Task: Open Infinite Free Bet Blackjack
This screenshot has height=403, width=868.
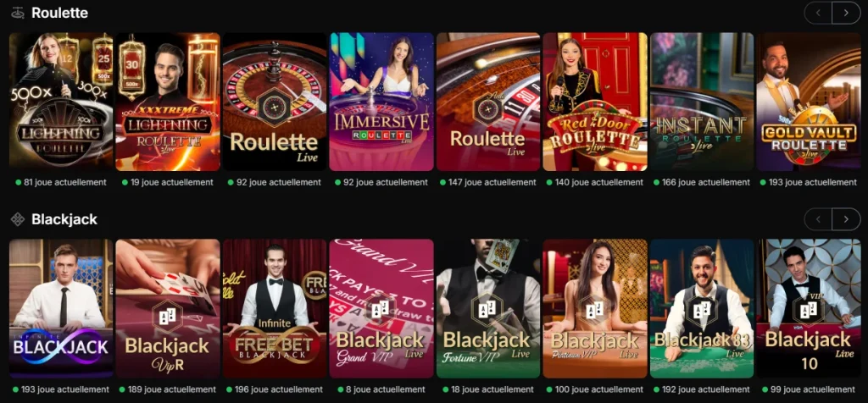Action: [275, 308]
